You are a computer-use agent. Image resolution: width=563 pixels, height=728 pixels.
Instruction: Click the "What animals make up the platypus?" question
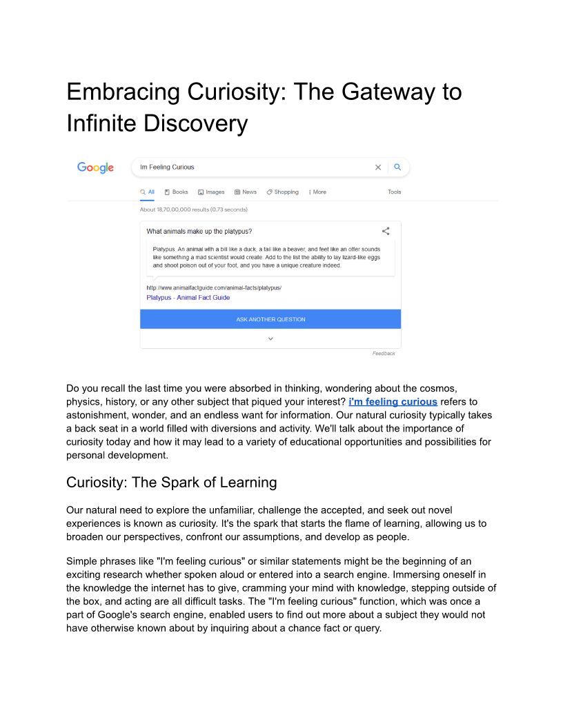coord(199,232)
